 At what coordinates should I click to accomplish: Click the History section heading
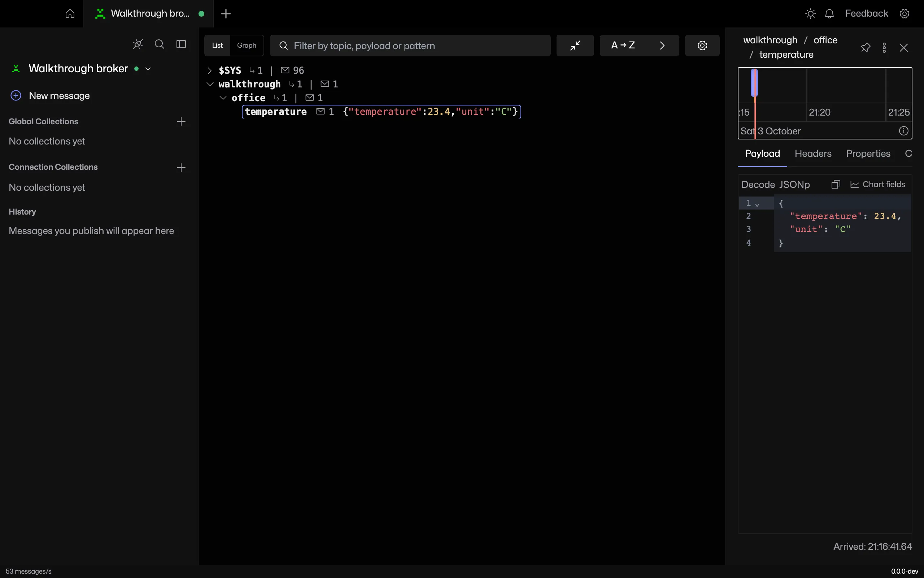click(22, 212)
